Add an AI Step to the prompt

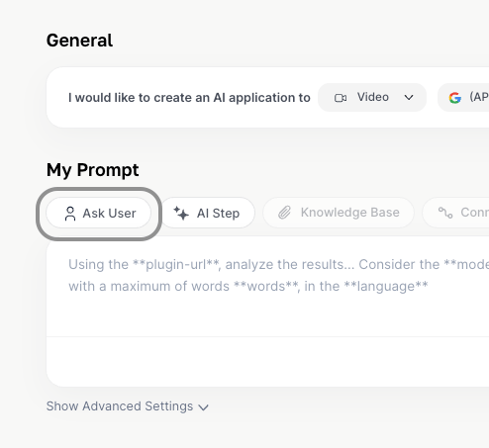(x=207, y=213)
